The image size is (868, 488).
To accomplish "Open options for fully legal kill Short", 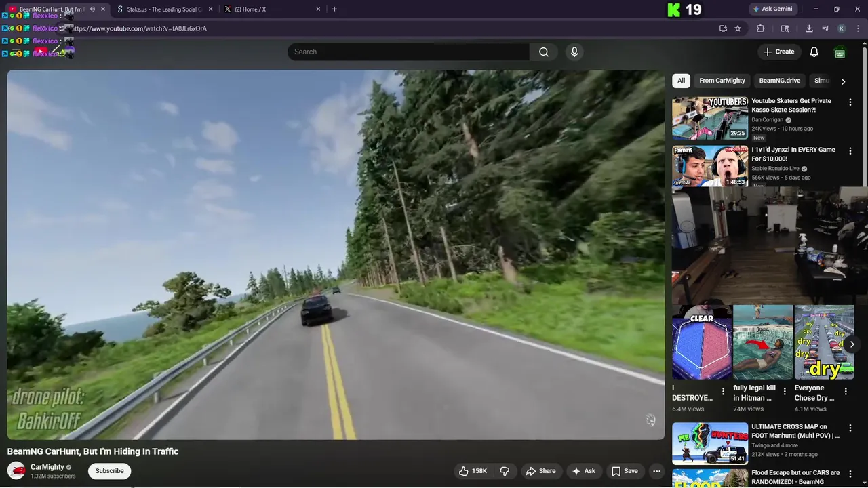I will pyautogui.click(x=784, y=391).
